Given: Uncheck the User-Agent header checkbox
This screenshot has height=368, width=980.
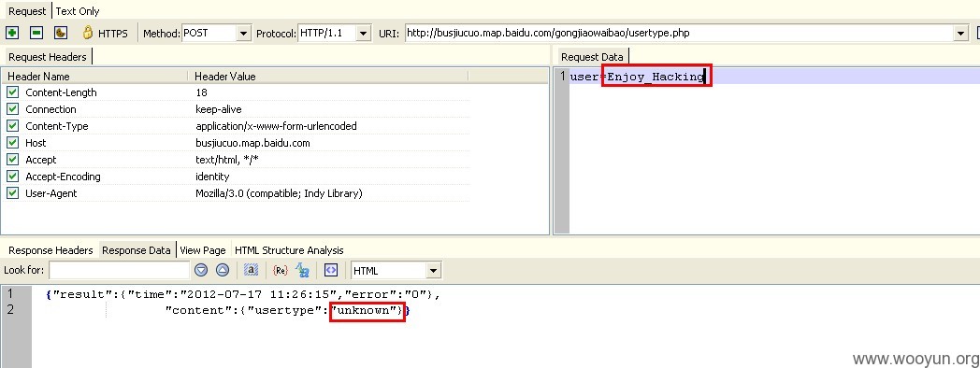Looking at the screenshot, I should [12, 193].
